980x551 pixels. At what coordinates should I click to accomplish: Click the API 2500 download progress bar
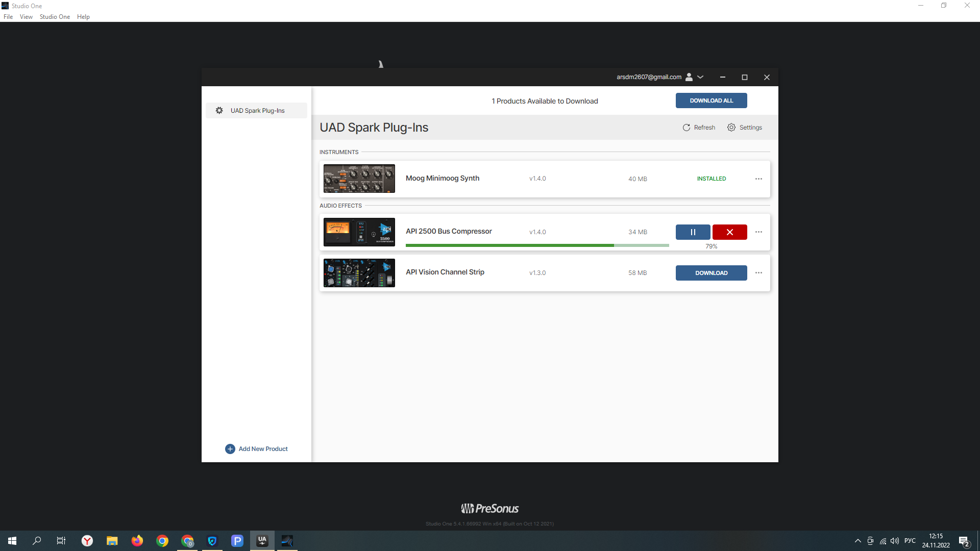tap(537, 245)
